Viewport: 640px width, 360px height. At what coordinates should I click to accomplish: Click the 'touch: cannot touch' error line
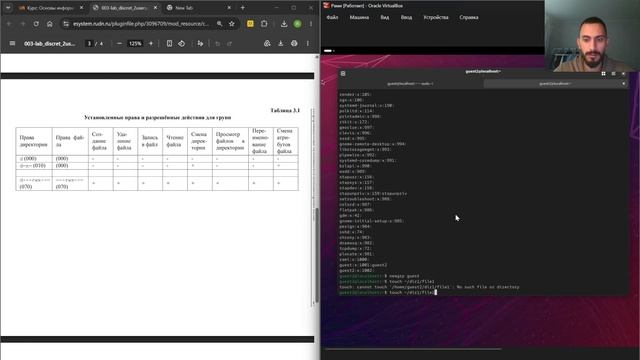tap(429, 287)
